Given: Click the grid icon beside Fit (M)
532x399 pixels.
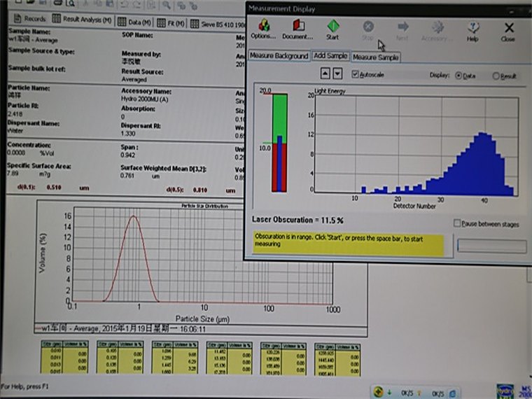Looking at the screenshot, I should click(x=162, y=23).
